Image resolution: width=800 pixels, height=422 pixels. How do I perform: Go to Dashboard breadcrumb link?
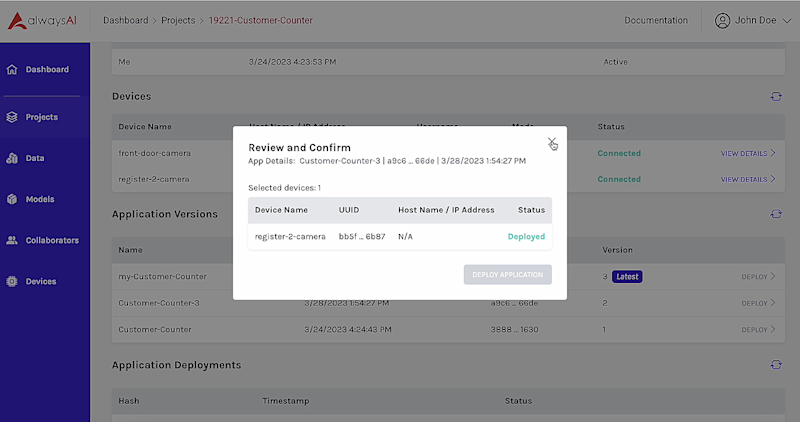coord(126,20)
